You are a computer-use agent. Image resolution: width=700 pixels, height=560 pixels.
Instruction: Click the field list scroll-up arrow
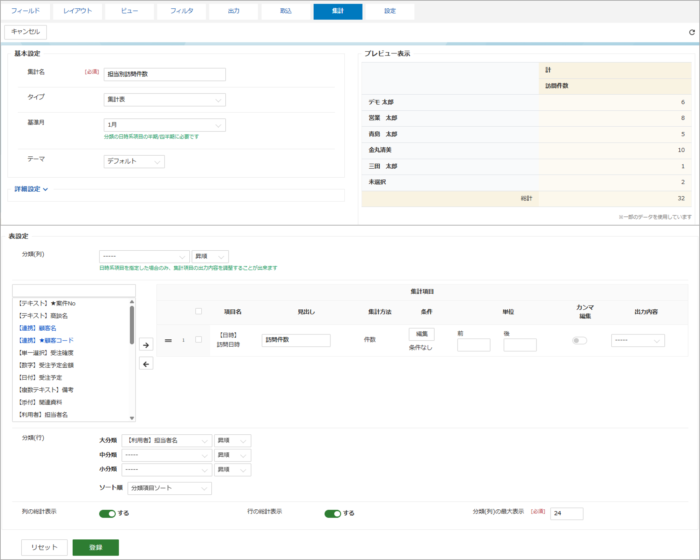pyautogui.click(x=132, y=302)
